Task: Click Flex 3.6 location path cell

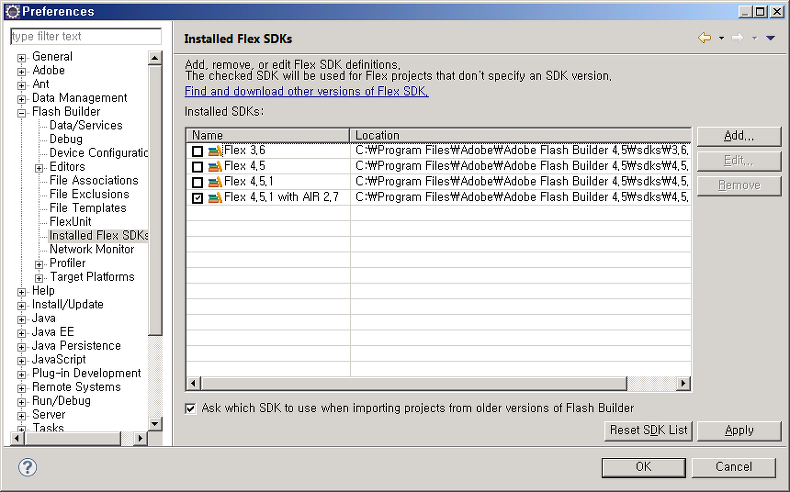Action: [x=521, y=151]
